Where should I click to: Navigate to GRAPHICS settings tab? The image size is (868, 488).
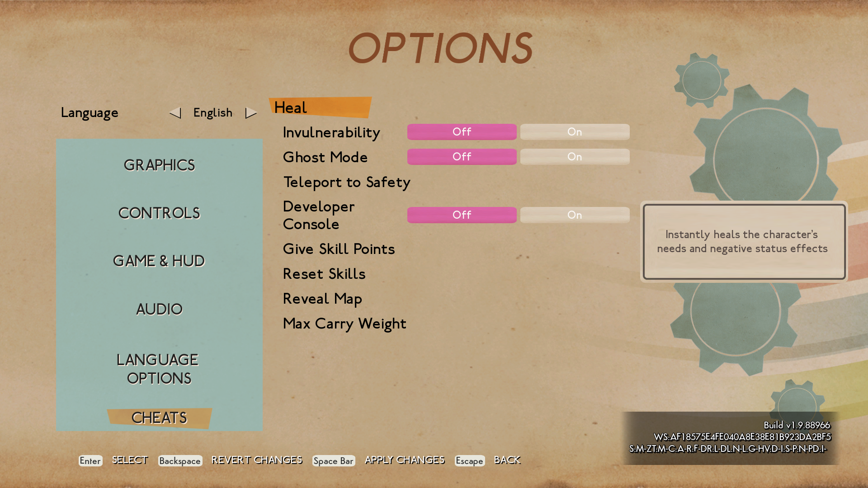(x=159, y=164)
